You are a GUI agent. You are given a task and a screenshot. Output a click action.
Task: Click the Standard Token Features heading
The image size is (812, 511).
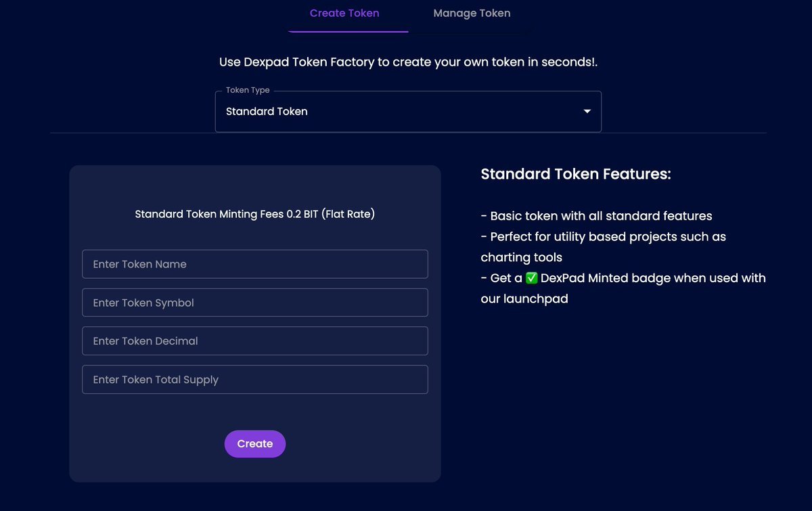(576, 174)
